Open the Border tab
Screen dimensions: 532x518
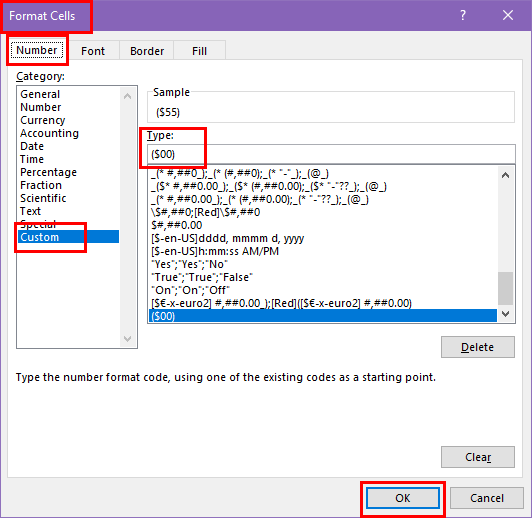(147, 51)
